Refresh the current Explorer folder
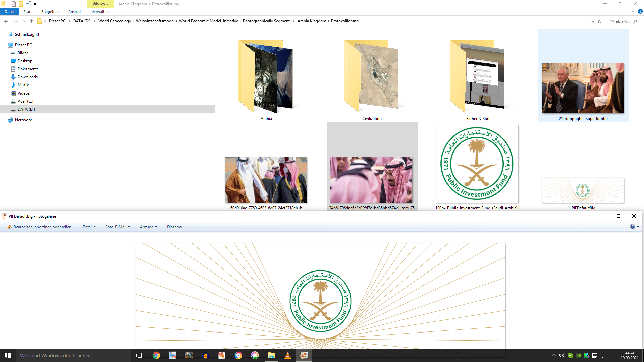This screenshot has height=362, width=644. (600, 21)
